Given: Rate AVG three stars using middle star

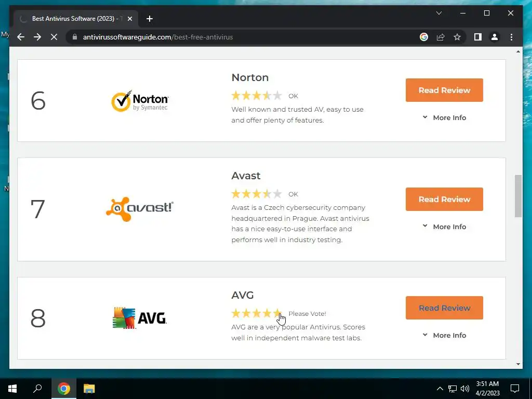Looking at the screenshot, I should [257, 313].
